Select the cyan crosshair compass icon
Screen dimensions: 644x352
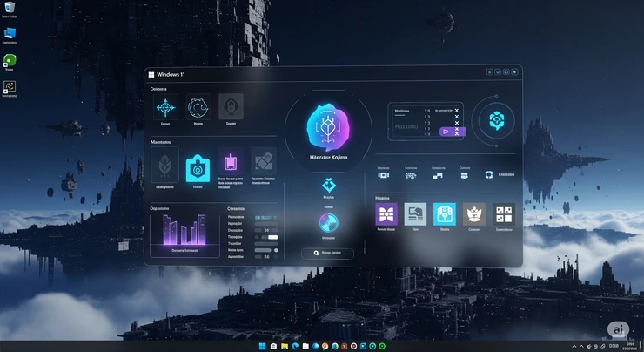[x=165, y=107]
